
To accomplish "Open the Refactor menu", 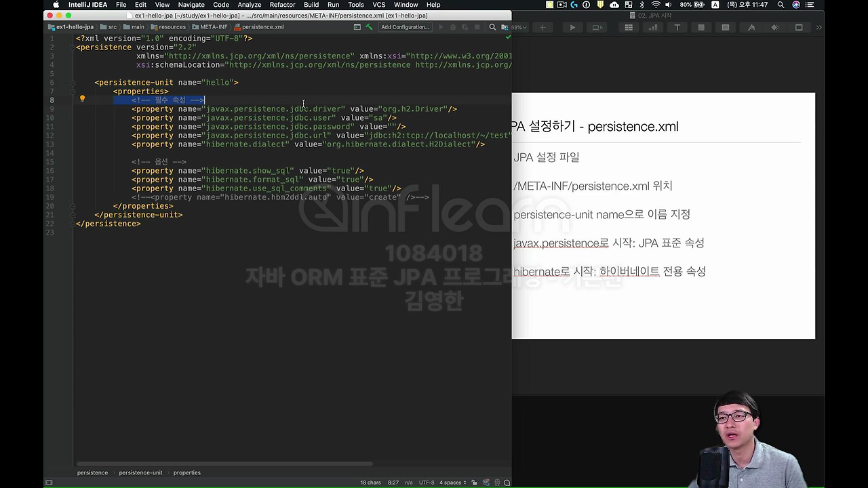I will point(282,5).
